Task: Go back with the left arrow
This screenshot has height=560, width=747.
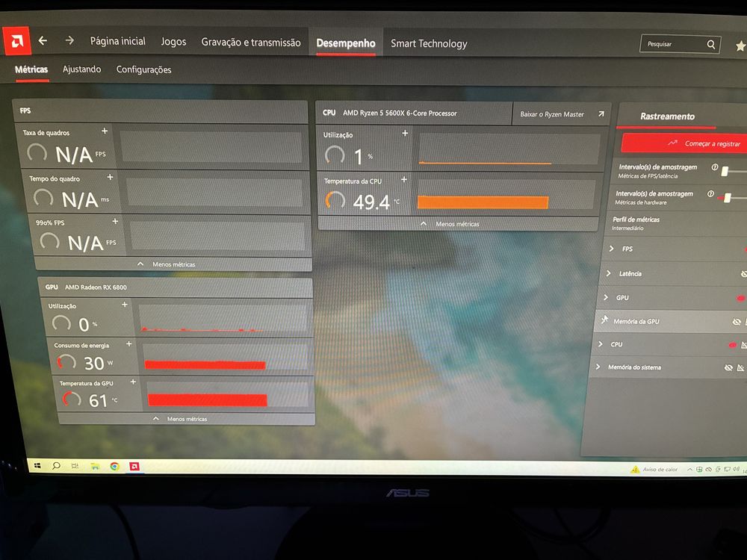Action: [43, 41]
